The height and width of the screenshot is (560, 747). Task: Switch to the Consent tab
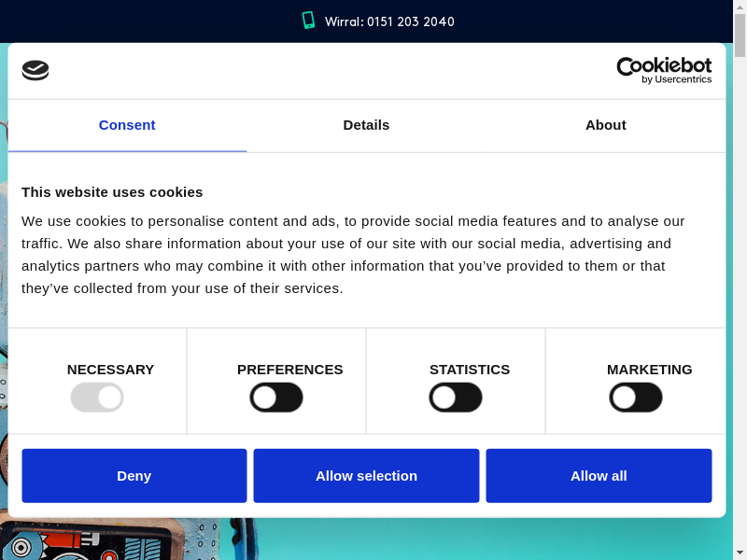(x=127, y=125)
